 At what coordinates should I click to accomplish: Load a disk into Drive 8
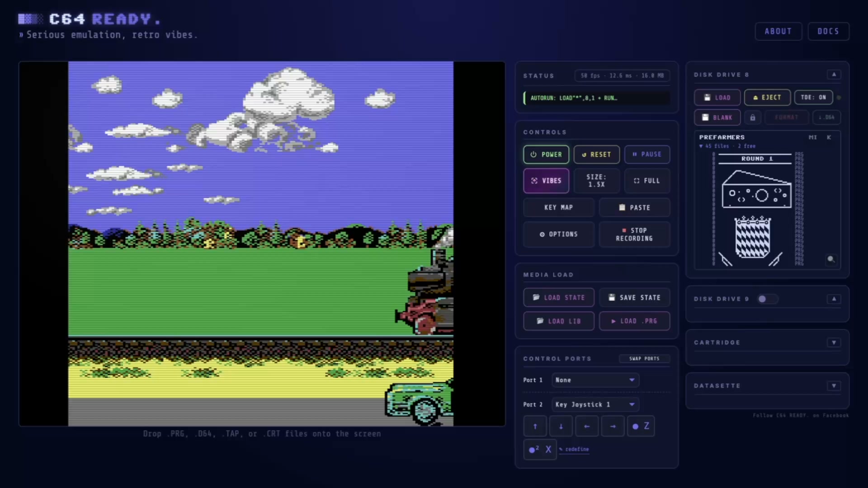(717, 98)
